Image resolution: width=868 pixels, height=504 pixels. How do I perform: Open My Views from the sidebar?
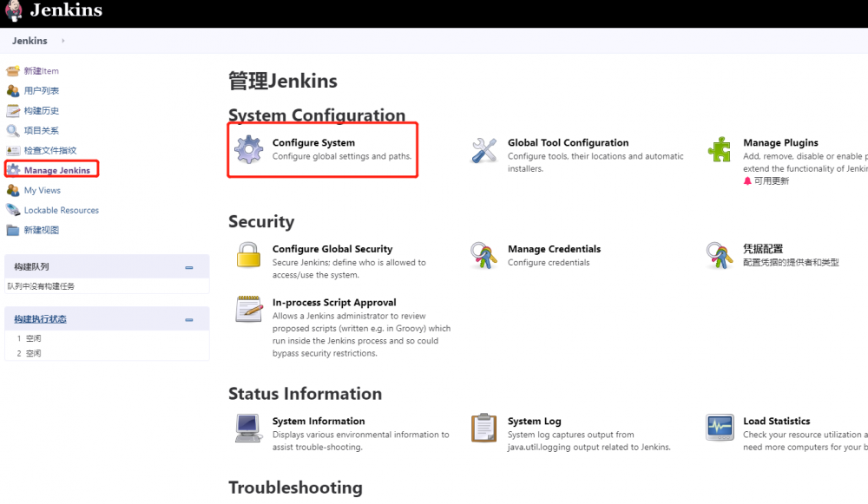point(42,190)
